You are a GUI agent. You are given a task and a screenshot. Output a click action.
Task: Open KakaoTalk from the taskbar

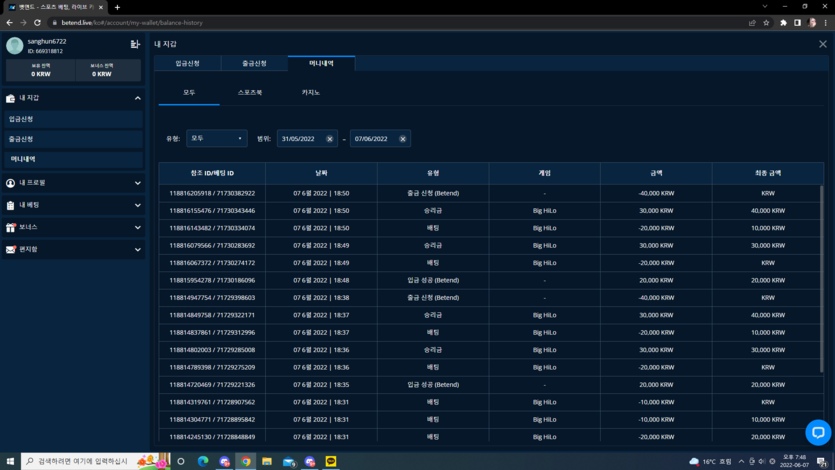[331, 461]
